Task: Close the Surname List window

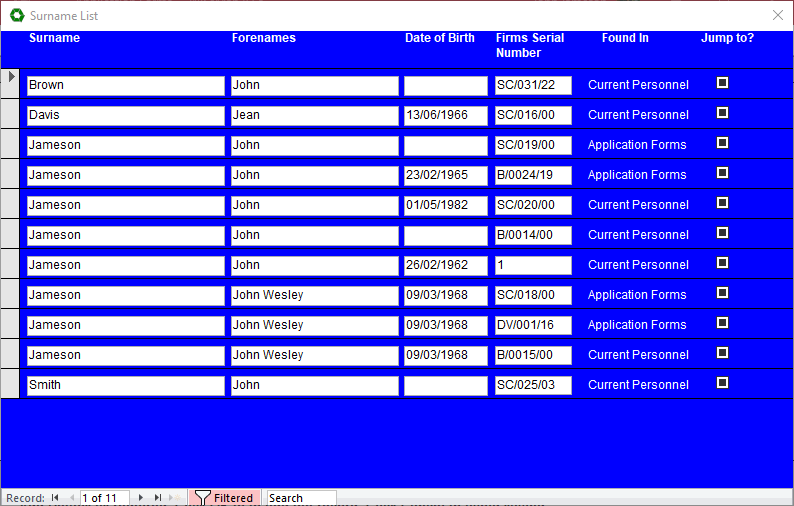Action: 778,16
